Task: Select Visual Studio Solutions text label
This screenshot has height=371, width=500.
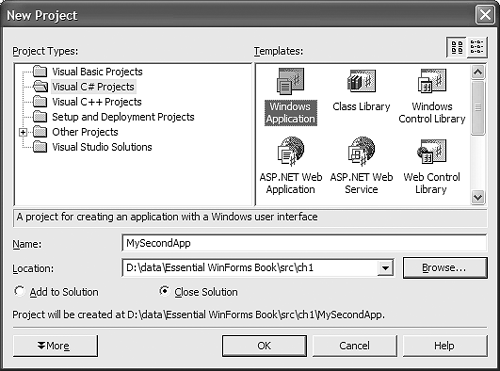Action: click(102, 147)
